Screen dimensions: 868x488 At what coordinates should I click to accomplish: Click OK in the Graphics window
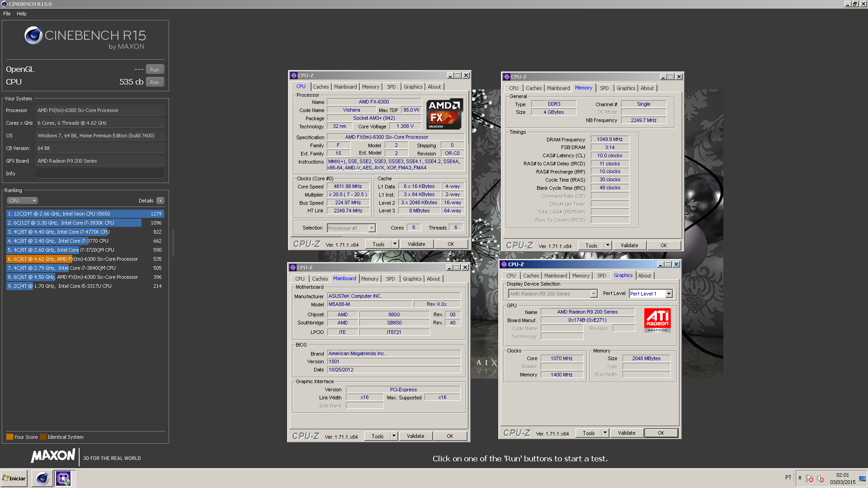coord(661,433)
